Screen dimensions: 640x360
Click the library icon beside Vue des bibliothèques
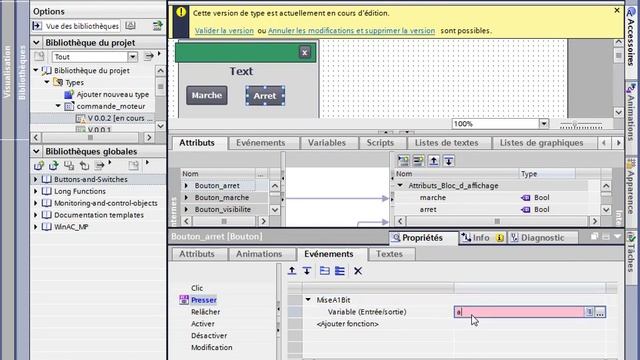point(130,26)
